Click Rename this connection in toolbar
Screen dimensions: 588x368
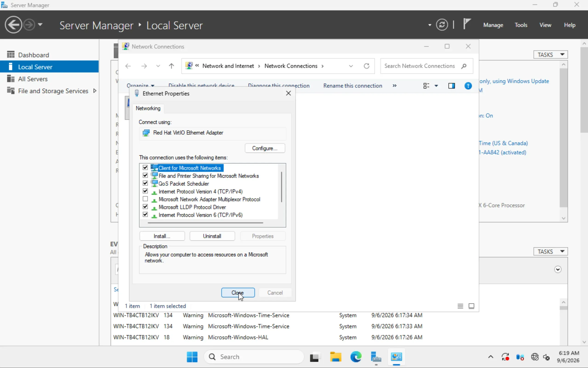pos(353,86)
